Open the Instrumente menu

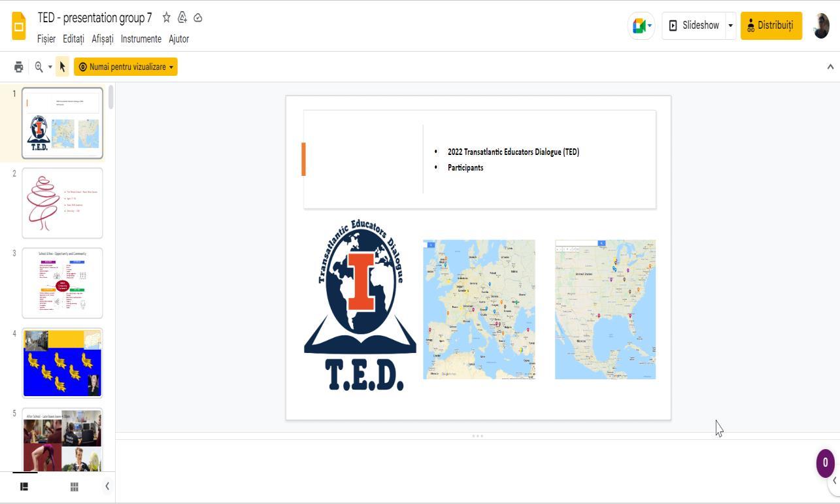point(141,39)
